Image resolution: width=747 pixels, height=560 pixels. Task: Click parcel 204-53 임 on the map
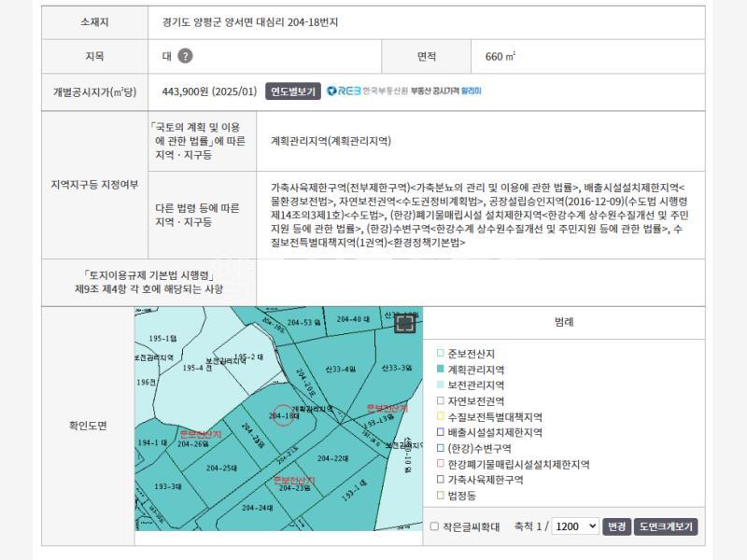[x=303, y=322]
